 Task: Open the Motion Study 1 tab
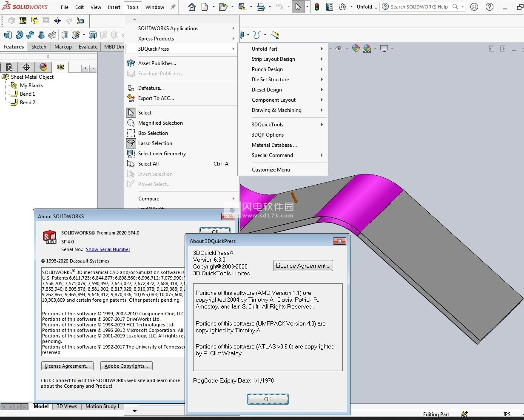103,406
